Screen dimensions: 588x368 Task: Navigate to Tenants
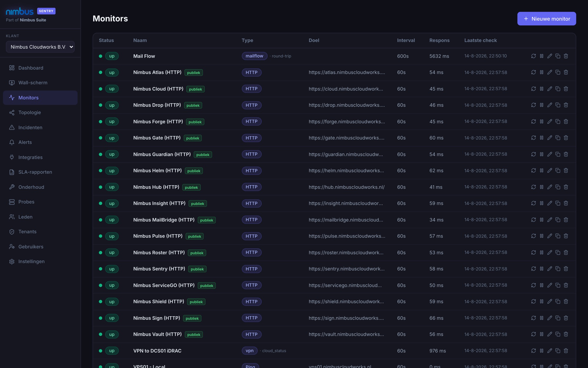coord(40,232)
